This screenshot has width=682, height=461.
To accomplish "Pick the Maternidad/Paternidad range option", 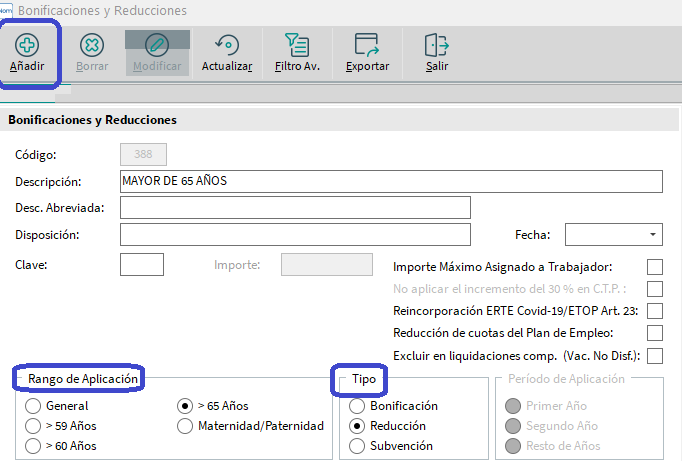I will click(185, 426).
